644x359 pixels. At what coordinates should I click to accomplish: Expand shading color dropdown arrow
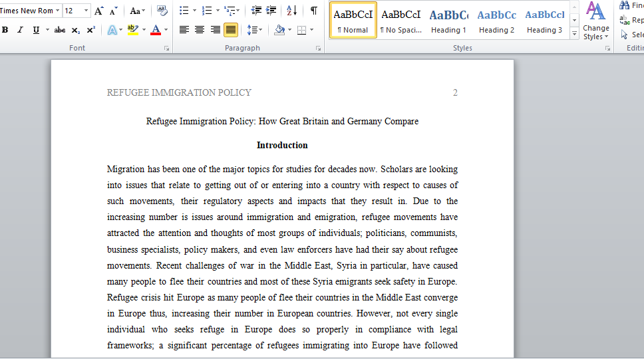[289, 30]
